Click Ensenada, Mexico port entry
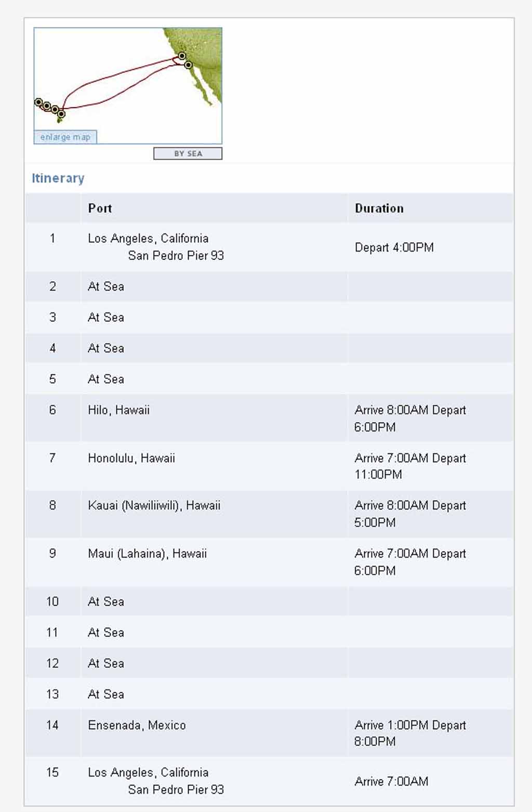The image size is (532, 812). 137,725
